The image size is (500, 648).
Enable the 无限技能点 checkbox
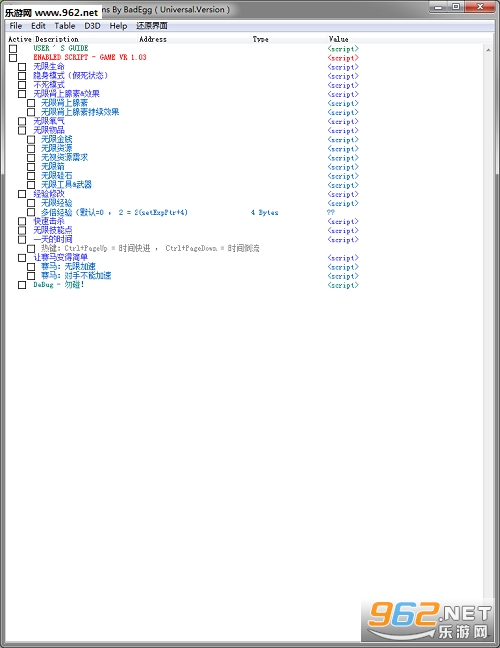pos(22,231)
